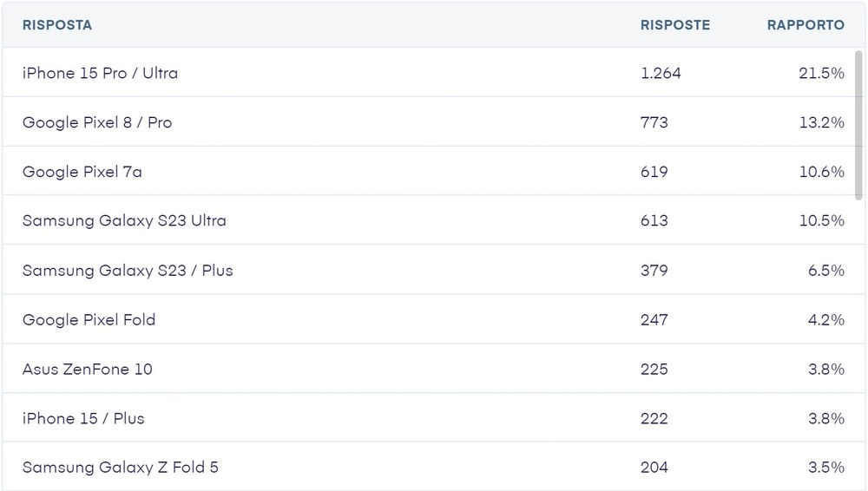
Task: Click the RAPPORTO column header
Action: pyautogui.click(x=805, y=25)
